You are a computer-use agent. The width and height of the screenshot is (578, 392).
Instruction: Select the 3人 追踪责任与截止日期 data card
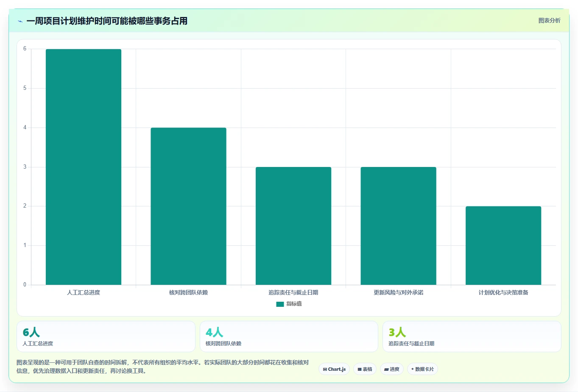[x=472, y=336]
